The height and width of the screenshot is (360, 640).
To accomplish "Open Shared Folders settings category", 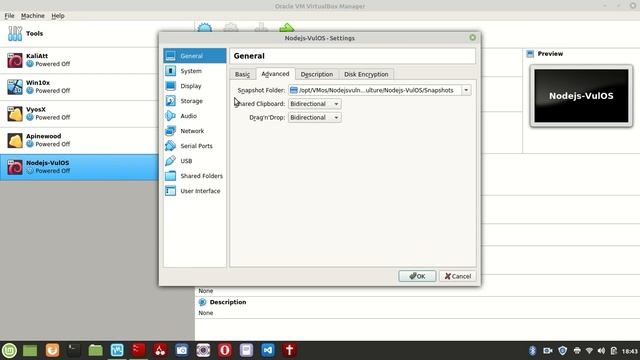I will 195,176.
